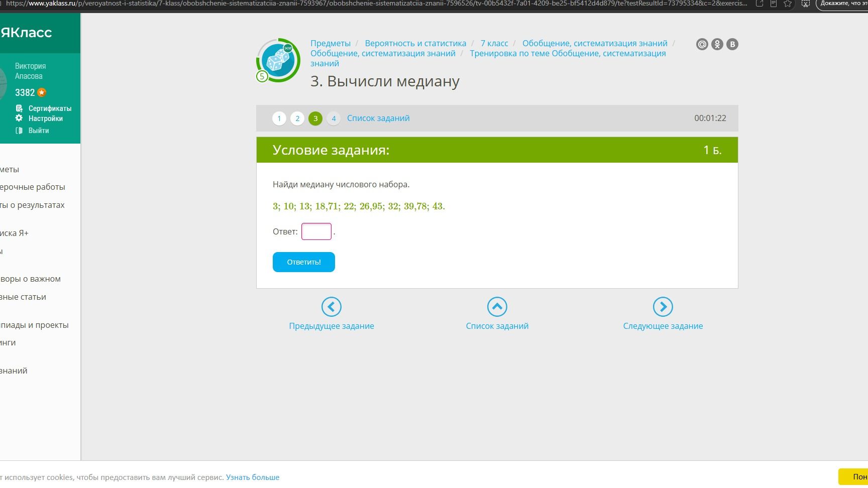Select the active task 3 circle
This screenshot has width=868, height=488.
point(315,118)
